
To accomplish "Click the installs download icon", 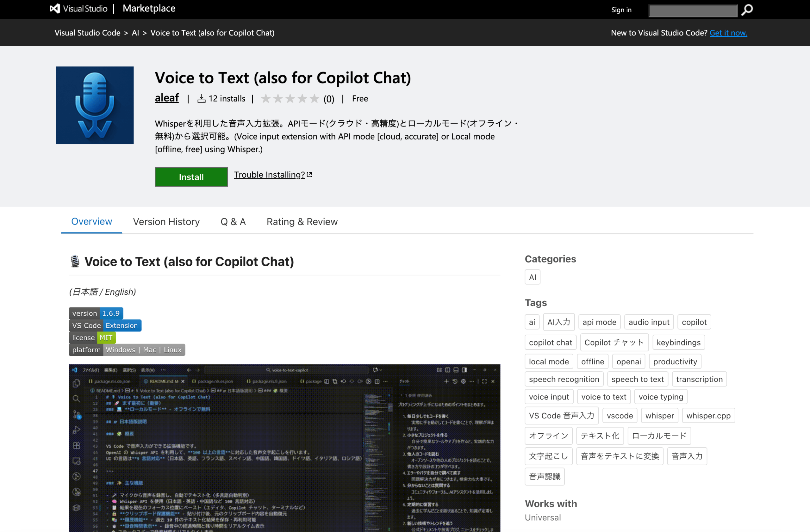I will 202,99.
